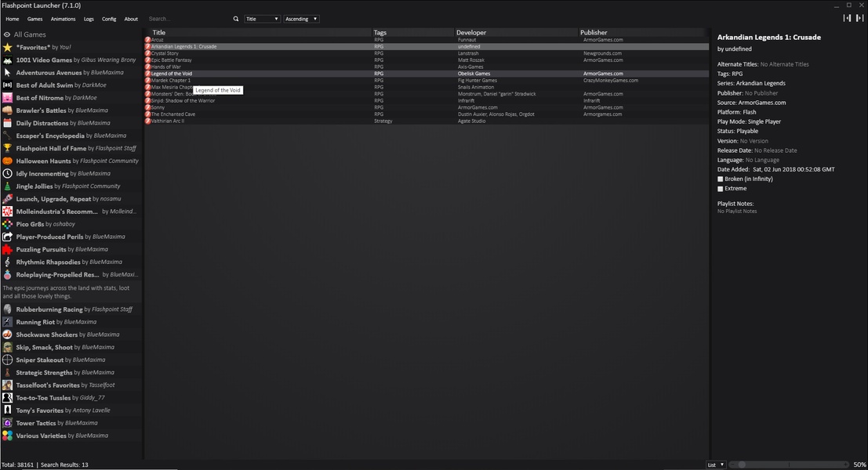Click the Brawler's Battles fist icon
This screenshot has height=470, width=868.
[x=7, y=110]
